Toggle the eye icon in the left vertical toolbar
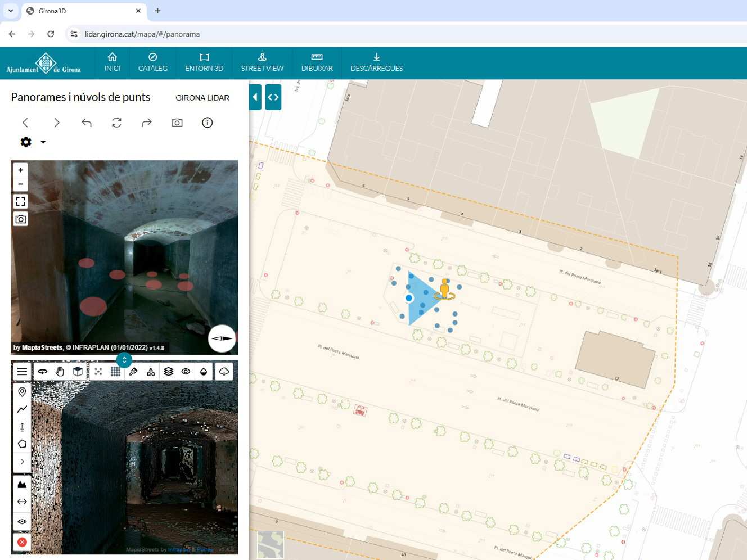The image size is (747, 560). click(x=22, y=522)
